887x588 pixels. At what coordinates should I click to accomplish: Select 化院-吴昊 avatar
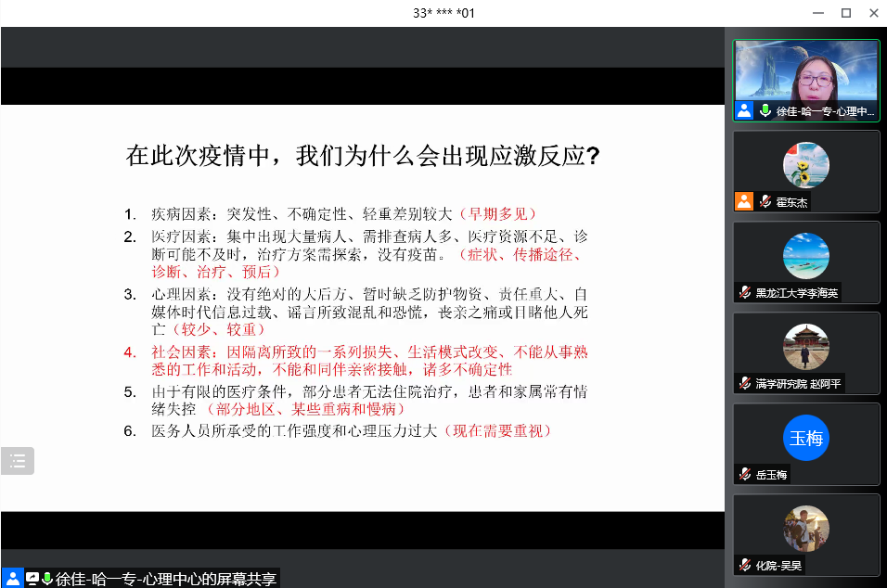(806, 529)
